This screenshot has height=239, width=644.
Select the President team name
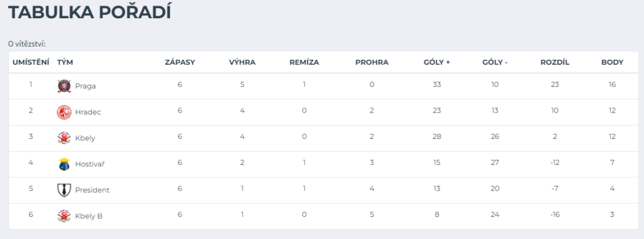pos(92,190)
